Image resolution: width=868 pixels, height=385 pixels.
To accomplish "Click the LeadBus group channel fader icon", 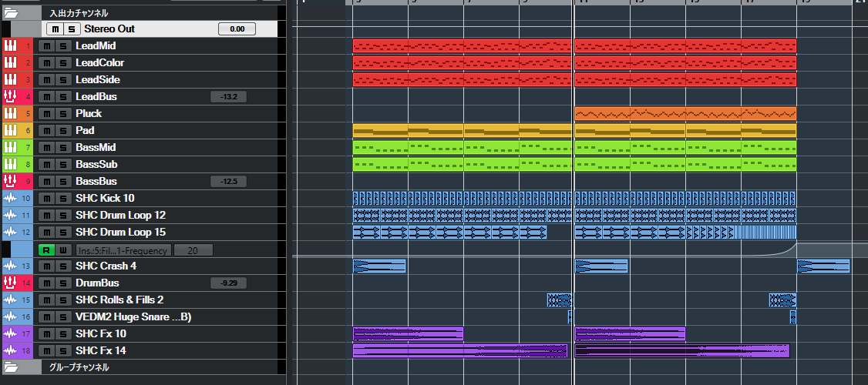I will (10, 97).
